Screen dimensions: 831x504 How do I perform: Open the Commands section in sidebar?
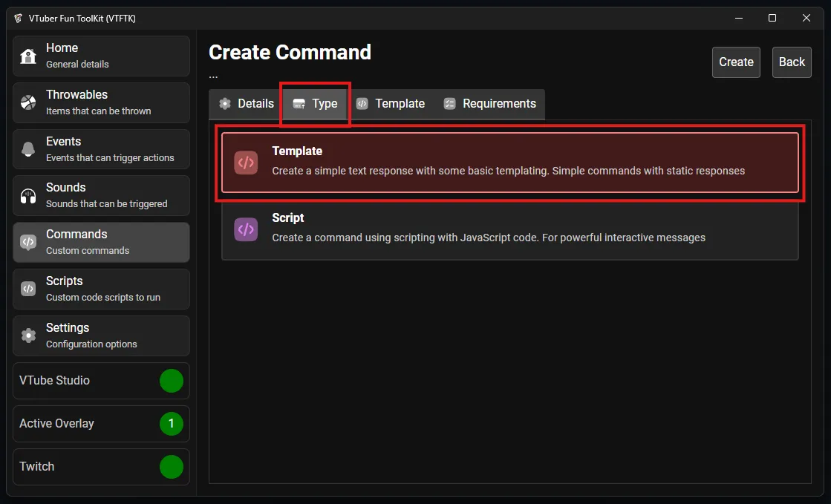[101, 242]
